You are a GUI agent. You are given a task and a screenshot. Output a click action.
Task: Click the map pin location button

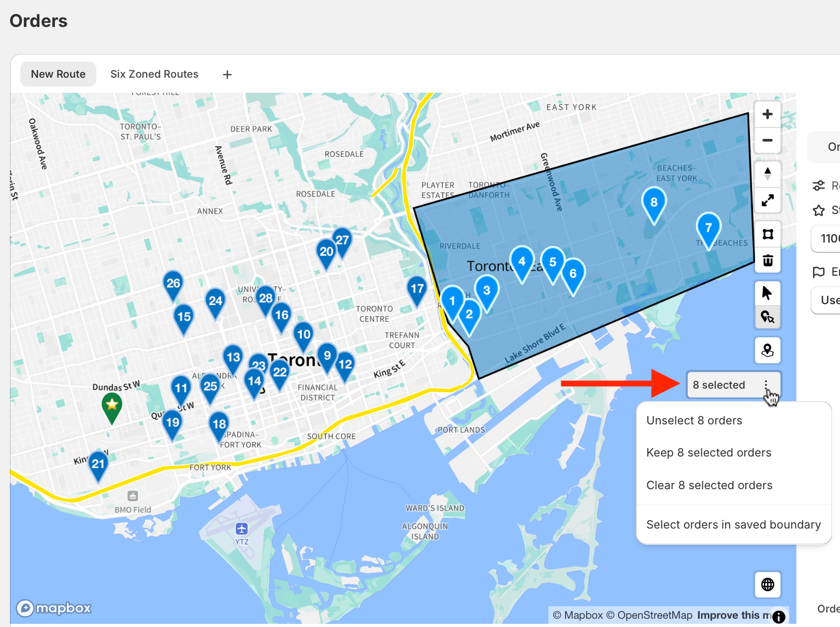[x=767, y=351]
